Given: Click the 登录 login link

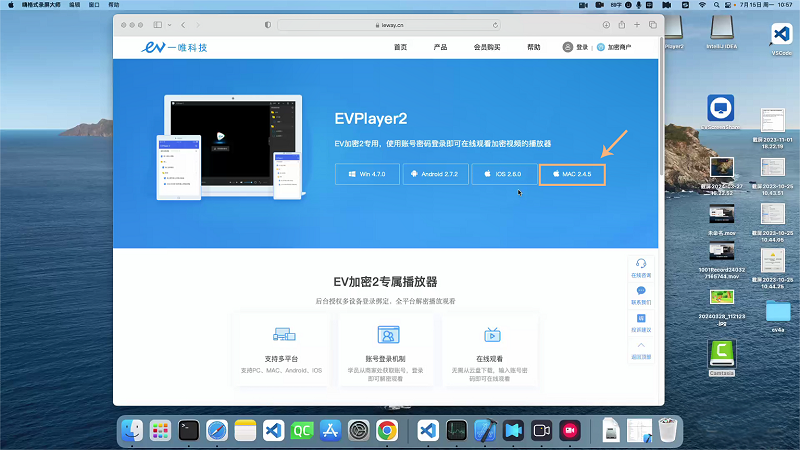Looking at the screenshot, I should pos(582,47).
